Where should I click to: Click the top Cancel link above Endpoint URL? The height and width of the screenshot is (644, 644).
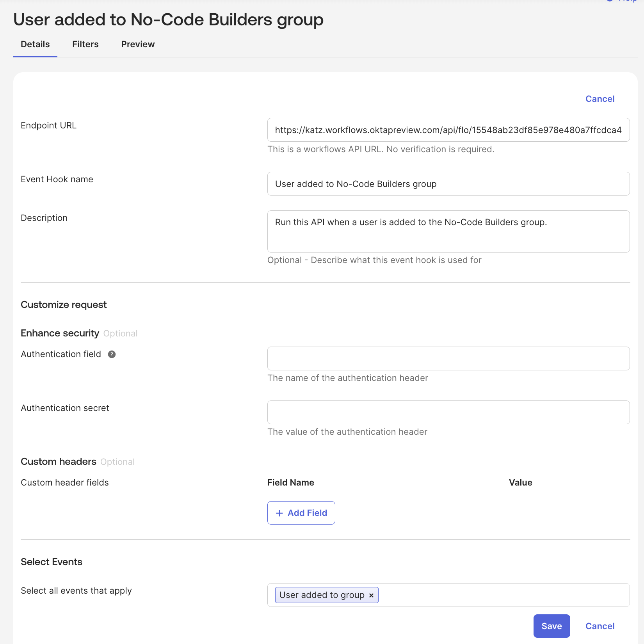pos(600,99)
